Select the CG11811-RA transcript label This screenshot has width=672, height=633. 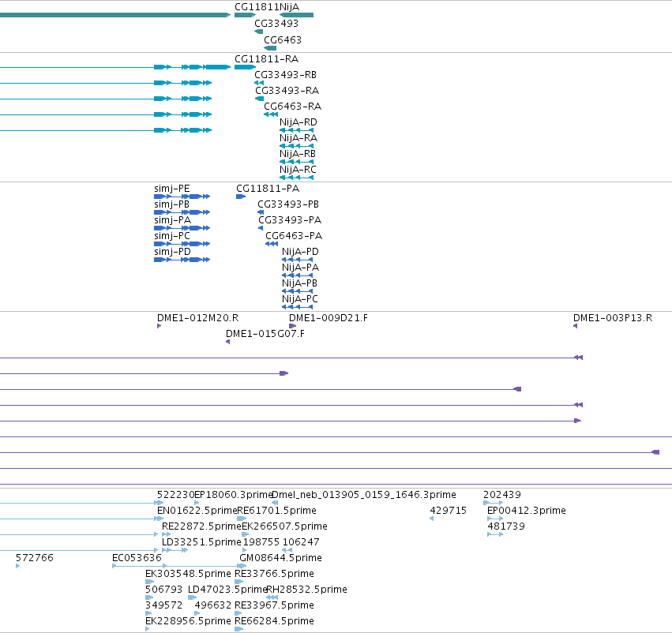click(266, 58)
